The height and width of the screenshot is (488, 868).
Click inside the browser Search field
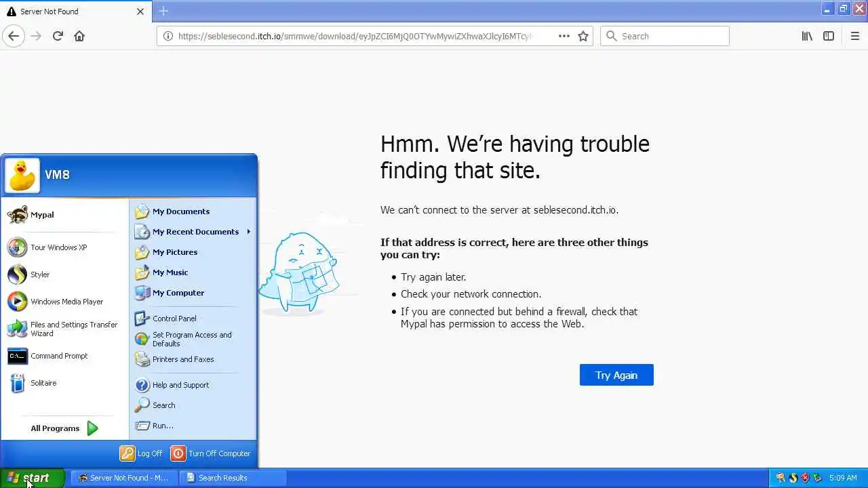point(665,36)
